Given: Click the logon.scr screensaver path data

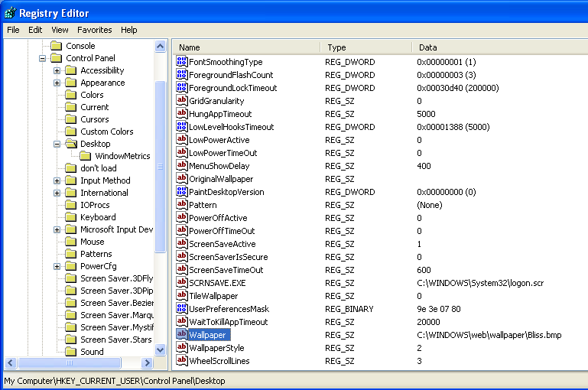Looking at the screenshot, I should coord(480,283).
